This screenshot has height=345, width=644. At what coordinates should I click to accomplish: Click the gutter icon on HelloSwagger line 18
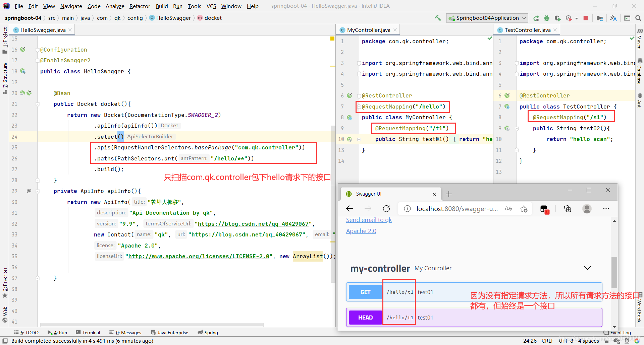coord(23,71)
